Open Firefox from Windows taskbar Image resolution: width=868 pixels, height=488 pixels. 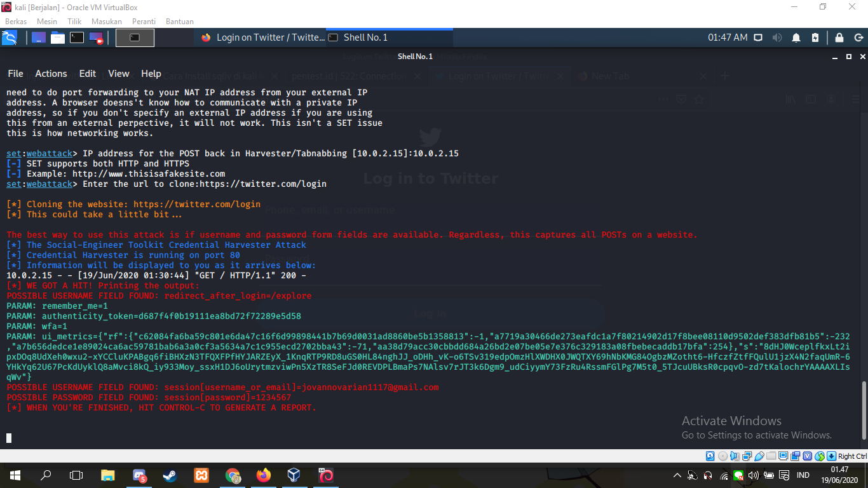pos(263,475)
